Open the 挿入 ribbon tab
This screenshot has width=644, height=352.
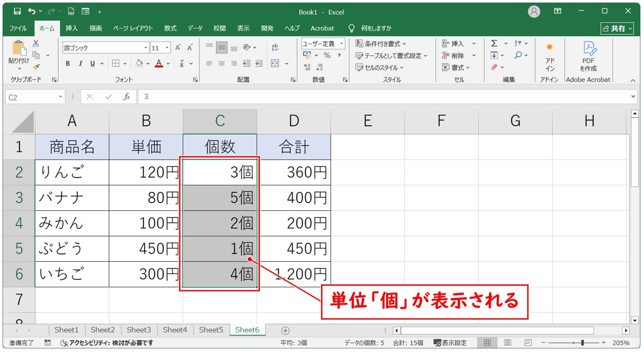72,28
